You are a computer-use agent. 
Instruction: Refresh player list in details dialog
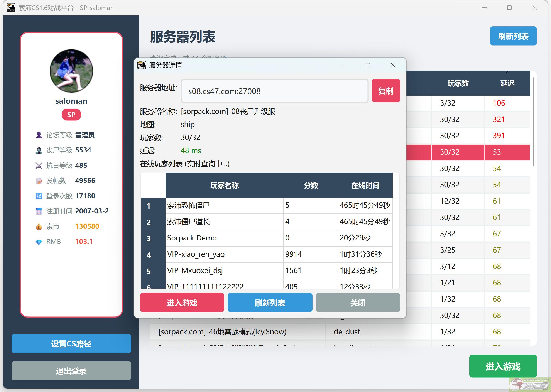pyautogui.click(x=270, y=302)
